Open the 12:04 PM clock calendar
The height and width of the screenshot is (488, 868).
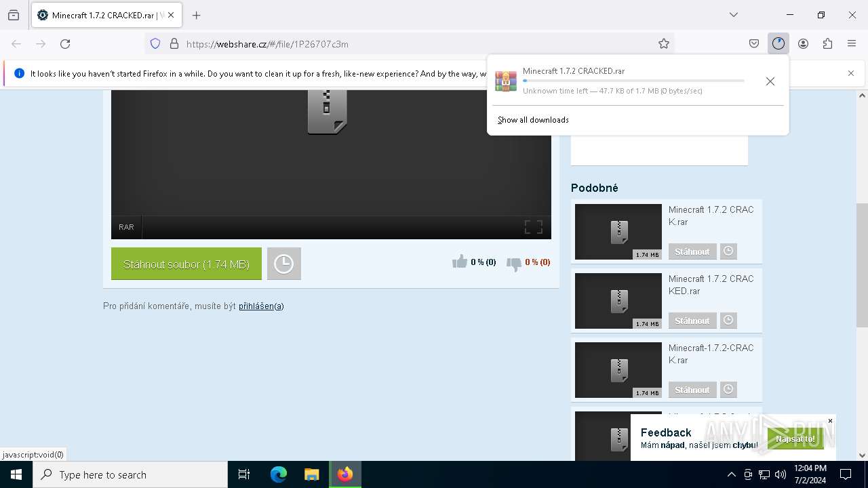click(810, 474)
